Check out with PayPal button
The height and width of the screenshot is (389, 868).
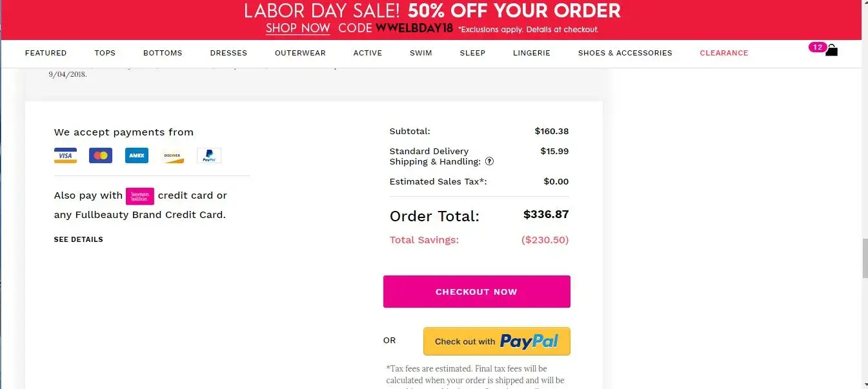click(496, 341)
